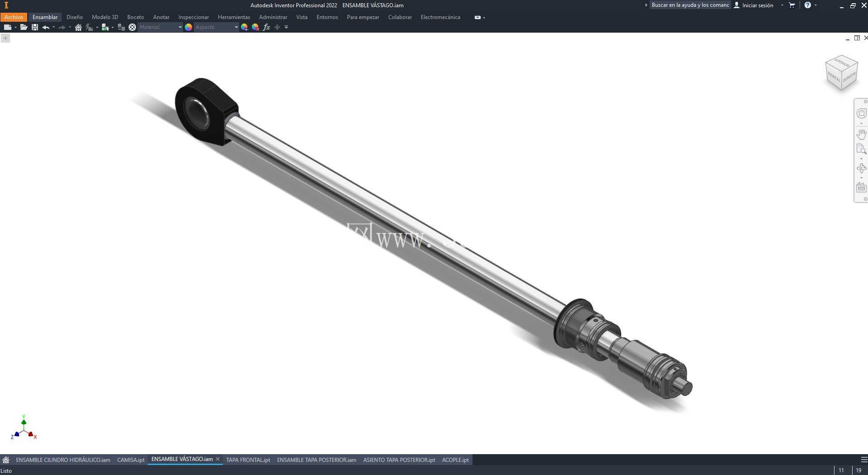Switch to the Herramientas ribbon tab

(234, 17)
